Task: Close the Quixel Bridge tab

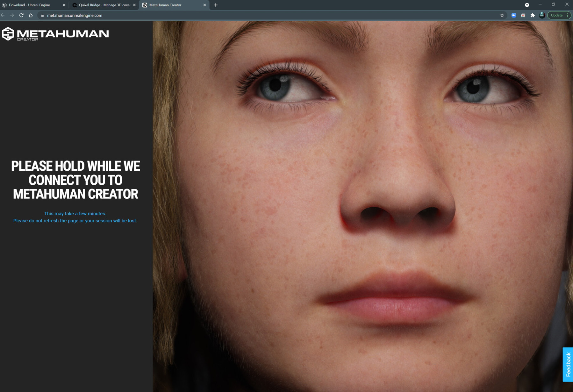Action: [x=134, y=5]
